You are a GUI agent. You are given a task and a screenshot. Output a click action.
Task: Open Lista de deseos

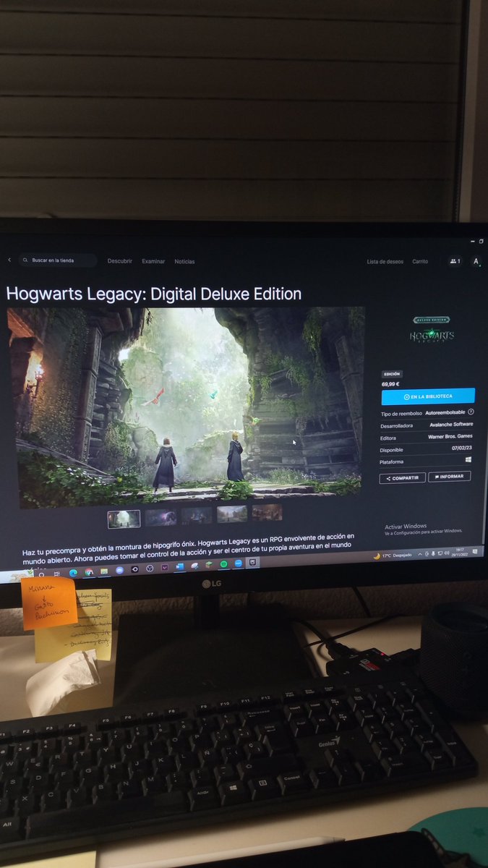click(385, 261)
